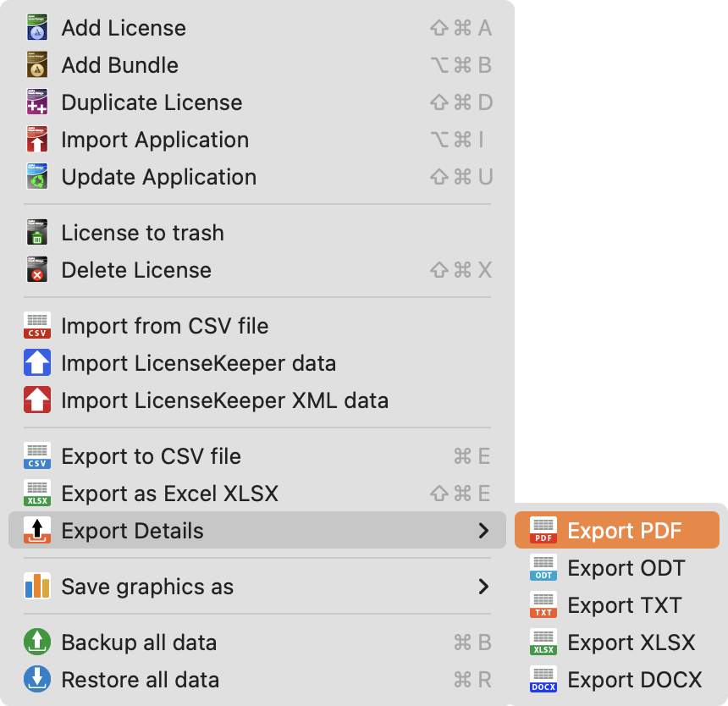Image resolution: width=728 pixels, height=706 pixels.
Task: Choose Import LicenseKeeper XML data
Action: pyautogui.click(x=224, y=400)
